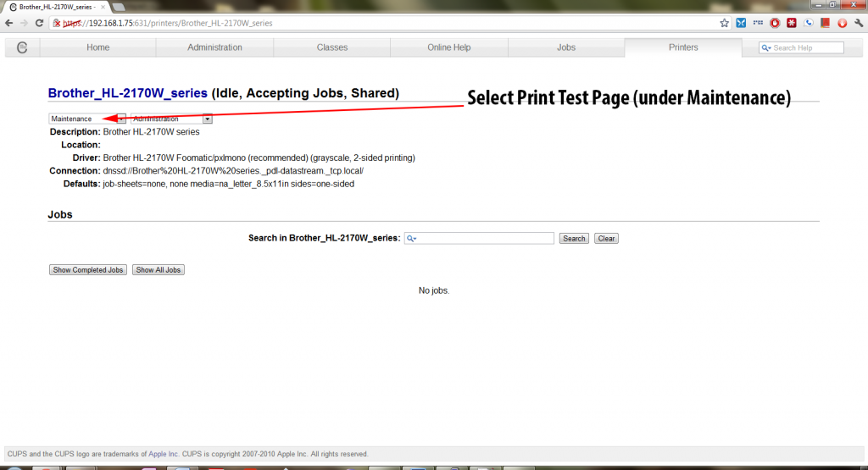Open the browser wrench settings menu
The height and width of the screenshot is (470, 868).
coord(859,23)
